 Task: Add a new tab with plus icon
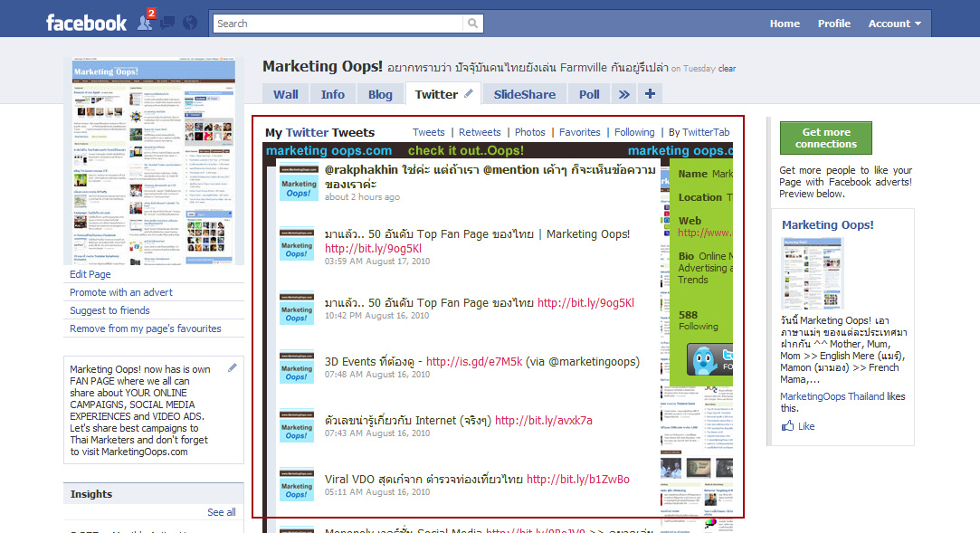pos(650,94)
